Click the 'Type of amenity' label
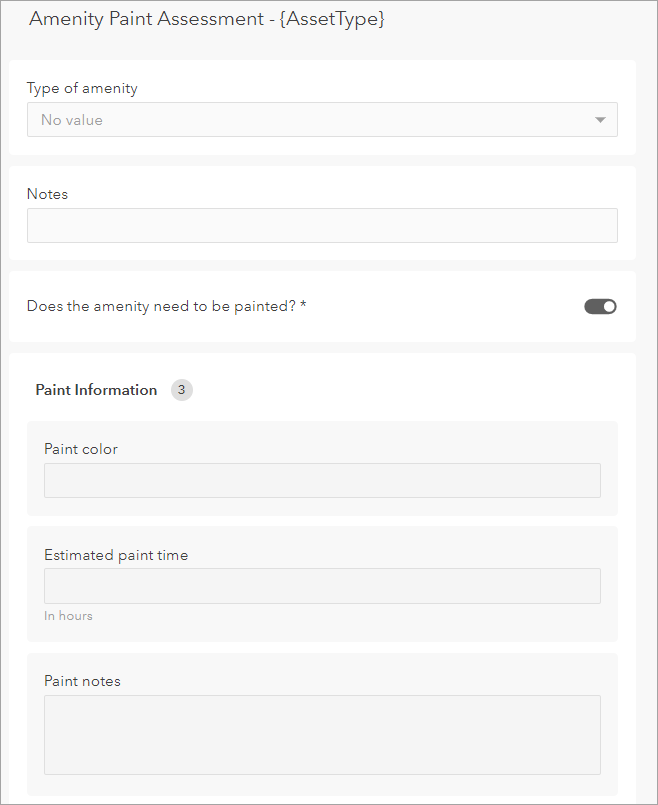Screen dimensions: 658x805 81,88
